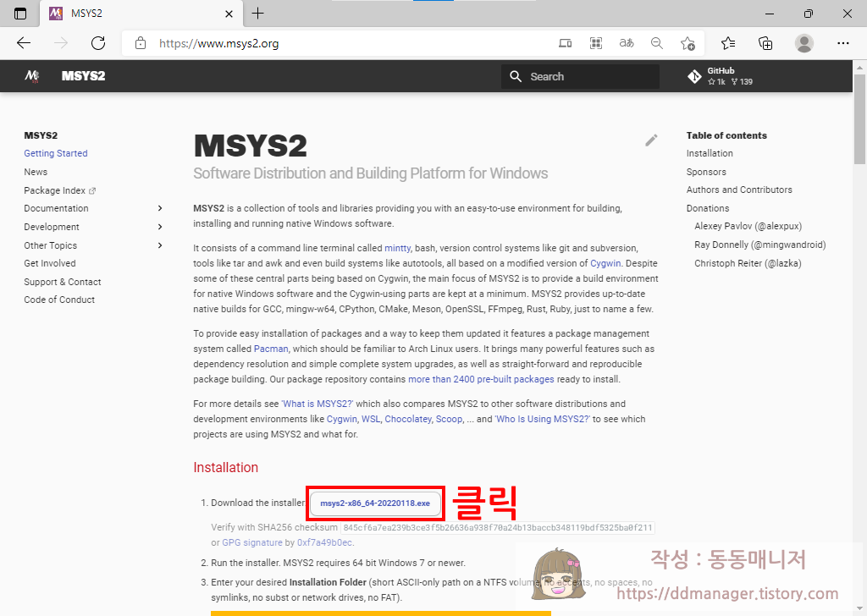Go back to the previous page
The height and width of the screenshot is (616, 867).
[x=24, y=43]
